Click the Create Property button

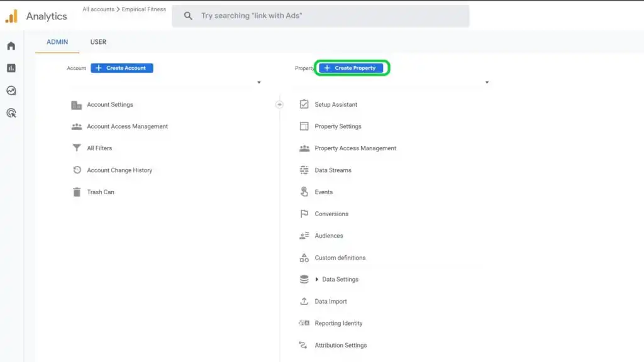351,68
